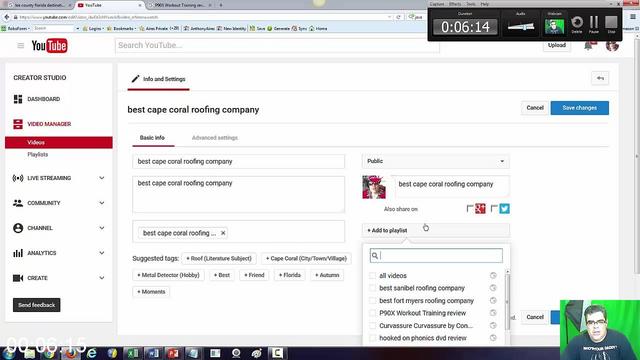
Task: Click the browser back arrow
Action: [7, 17]
